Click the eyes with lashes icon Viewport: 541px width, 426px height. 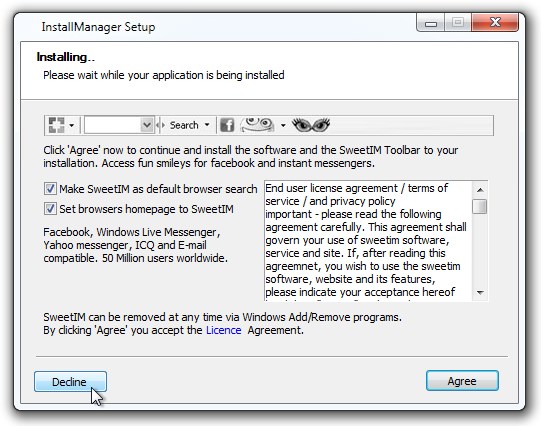point(311,125)
